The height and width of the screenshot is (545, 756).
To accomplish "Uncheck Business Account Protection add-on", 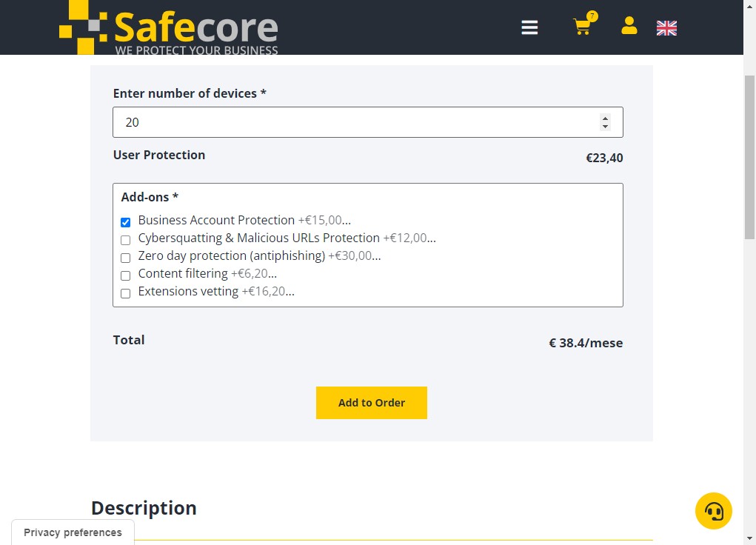I will 125,222.
